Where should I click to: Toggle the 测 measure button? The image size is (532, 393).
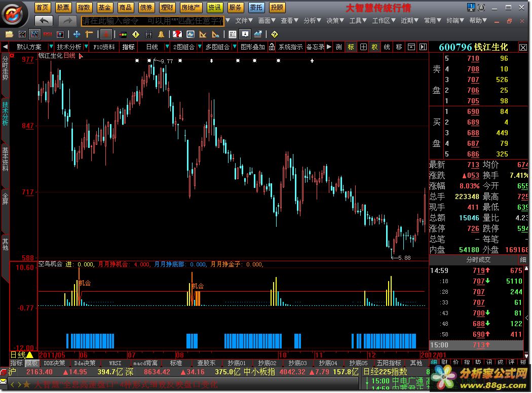338,47
